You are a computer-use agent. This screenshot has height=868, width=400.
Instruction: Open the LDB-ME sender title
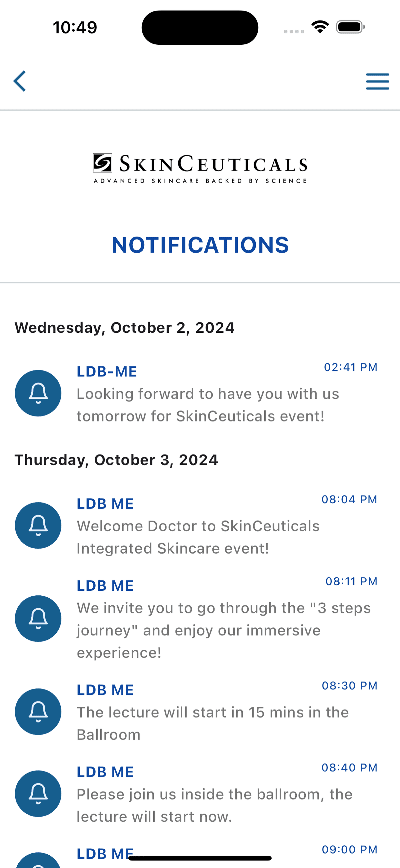(107, 372)
